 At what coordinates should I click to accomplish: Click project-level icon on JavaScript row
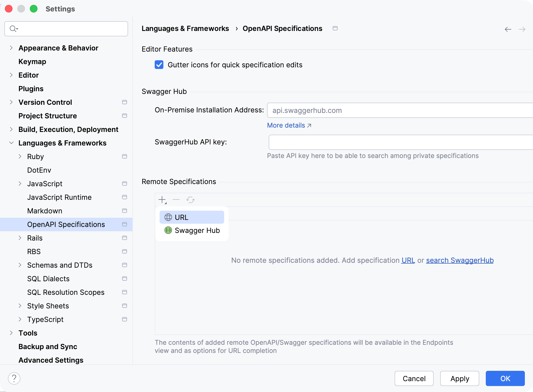(x=125, y=184)
